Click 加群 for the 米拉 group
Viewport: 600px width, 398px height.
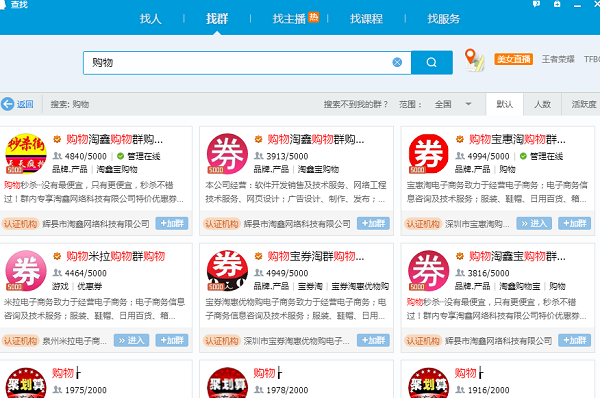172,340
